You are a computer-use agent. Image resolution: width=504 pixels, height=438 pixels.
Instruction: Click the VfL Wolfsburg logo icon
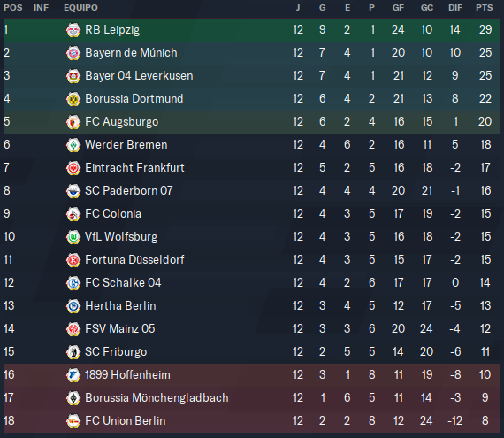(x=73, y=237)
